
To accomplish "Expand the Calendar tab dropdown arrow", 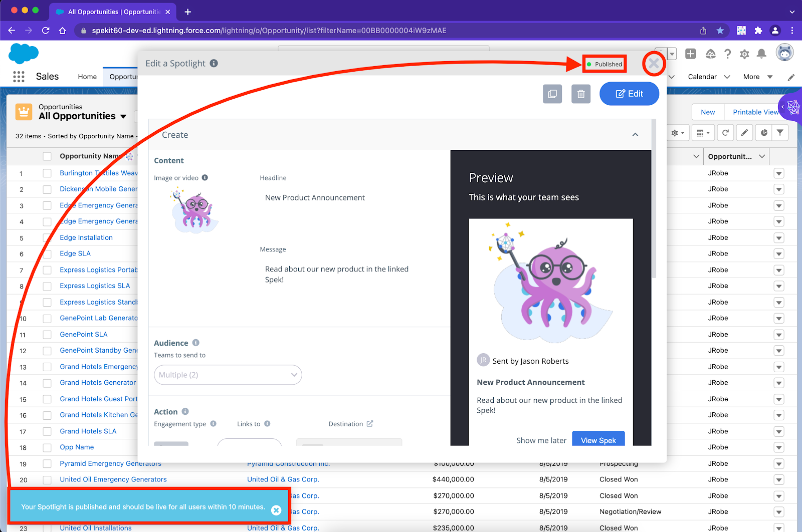I will point(727,77).
